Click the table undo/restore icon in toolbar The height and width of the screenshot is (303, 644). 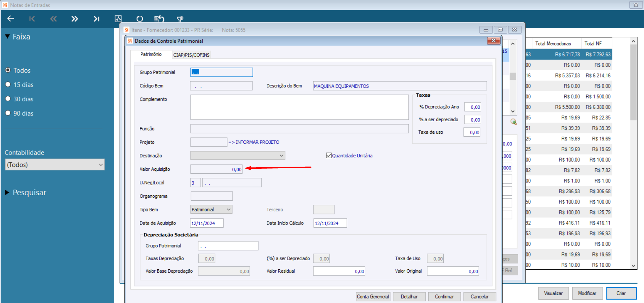click(159, 19)
